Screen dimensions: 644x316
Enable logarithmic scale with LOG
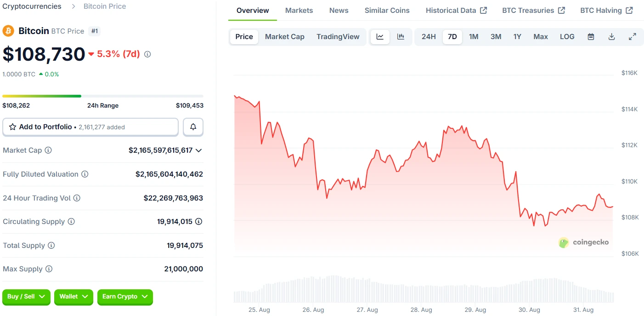coord(567,36)
